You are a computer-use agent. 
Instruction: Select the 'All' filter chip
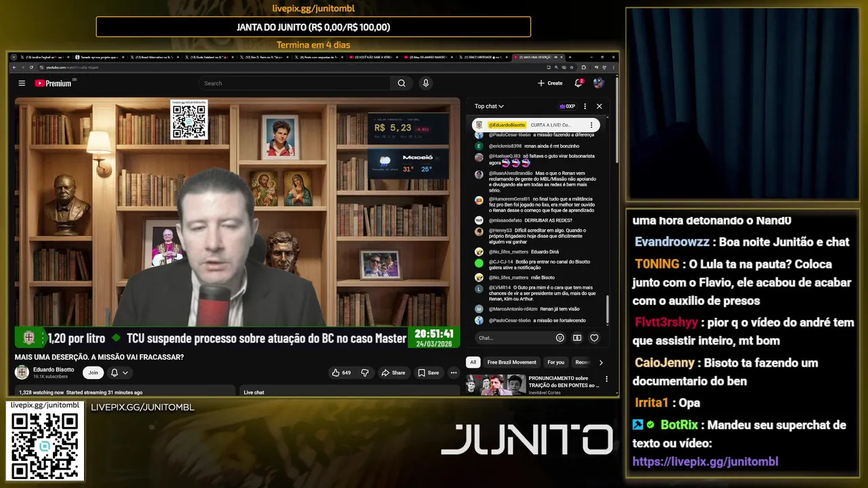tap(473, 362)
